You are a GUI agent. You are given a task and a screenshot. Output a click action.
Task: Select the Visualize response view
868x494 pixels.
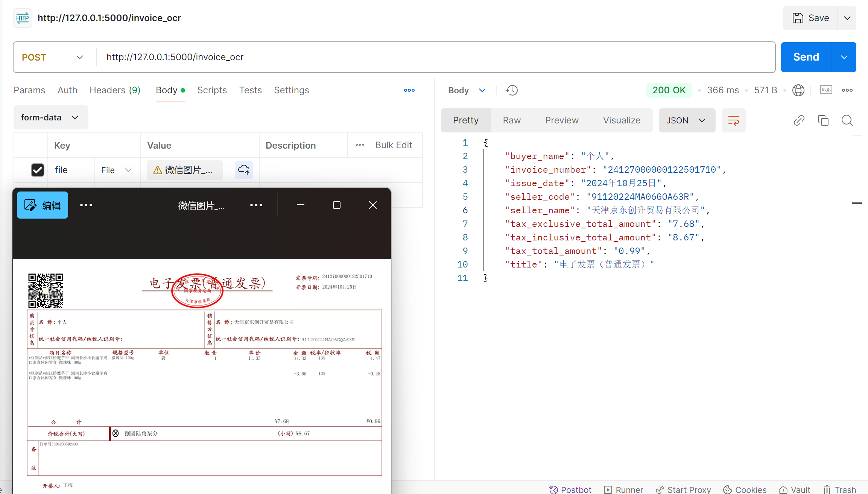click(x=622, y=120)
